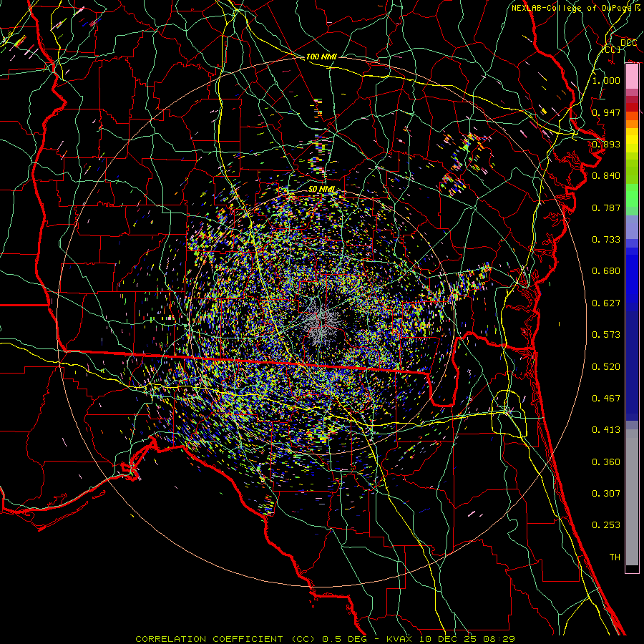Click legend value 0.627

tap(606, 303)
